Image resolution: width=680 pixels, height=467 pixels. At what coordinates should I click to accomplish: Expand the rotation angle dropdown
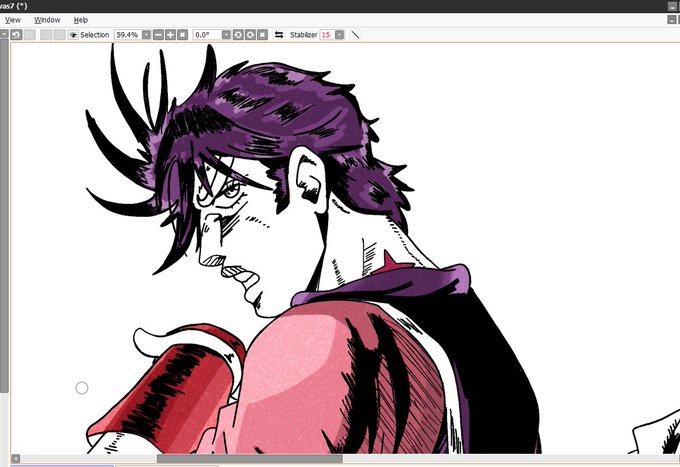[226, 35]
